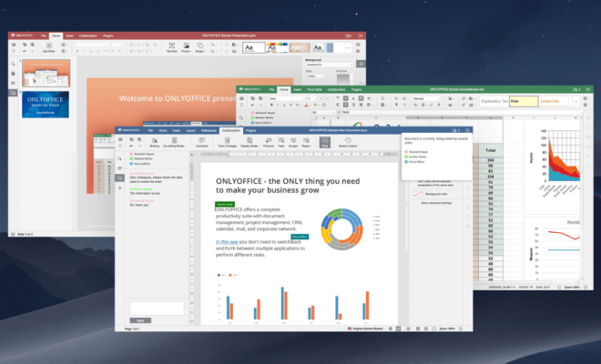Image resolution: width=601 pixels, height=364 pixels.
Task: Click the search icon in spreadsheet left sidebar
Action: pyautogui.click(x=241, y=117)
